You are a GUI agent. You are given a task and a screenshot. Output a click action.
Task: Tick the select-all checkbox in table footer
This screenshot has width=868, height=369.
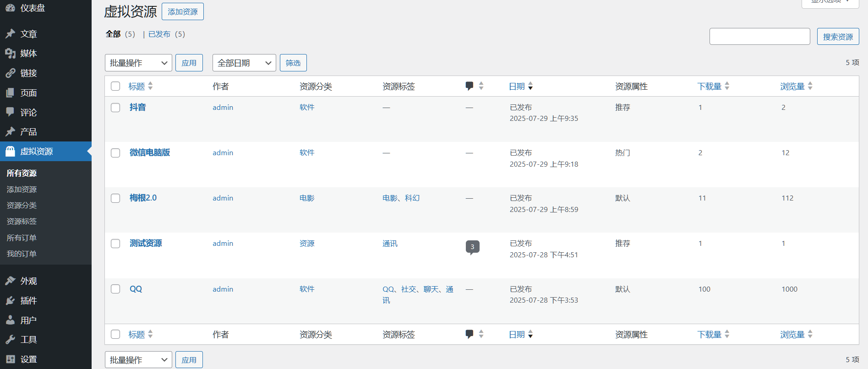(115, 334)
